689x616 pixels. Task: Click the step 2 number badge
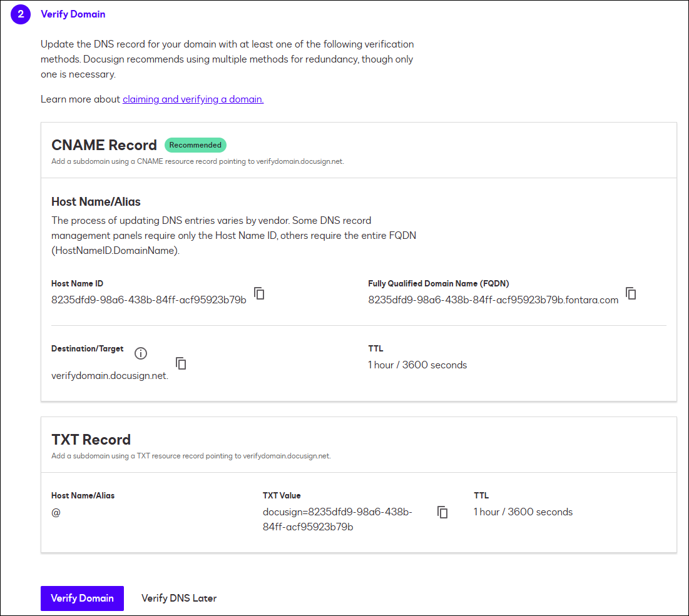tap(21, 14)
